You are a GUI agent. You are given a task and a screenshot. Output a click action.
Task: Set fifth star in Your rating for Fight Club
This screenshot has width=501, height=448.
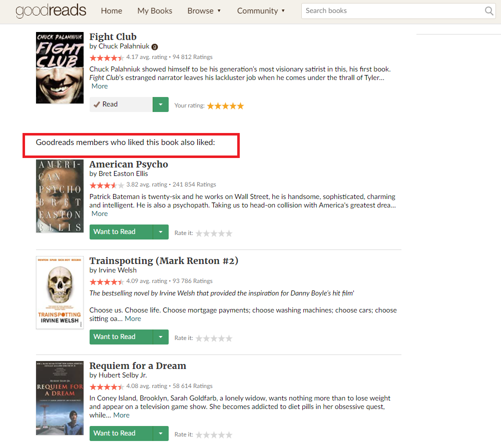coord(241,106)
